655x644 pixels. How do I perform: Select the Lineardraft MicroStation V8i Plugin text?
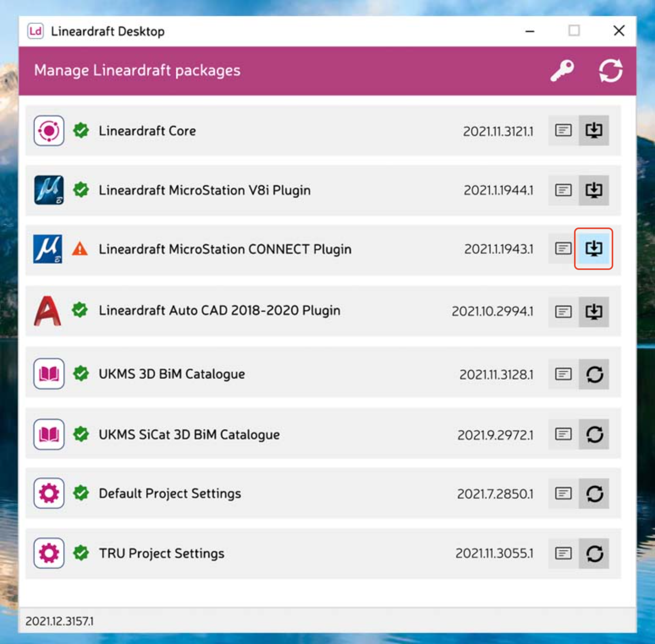pos(205,190)
